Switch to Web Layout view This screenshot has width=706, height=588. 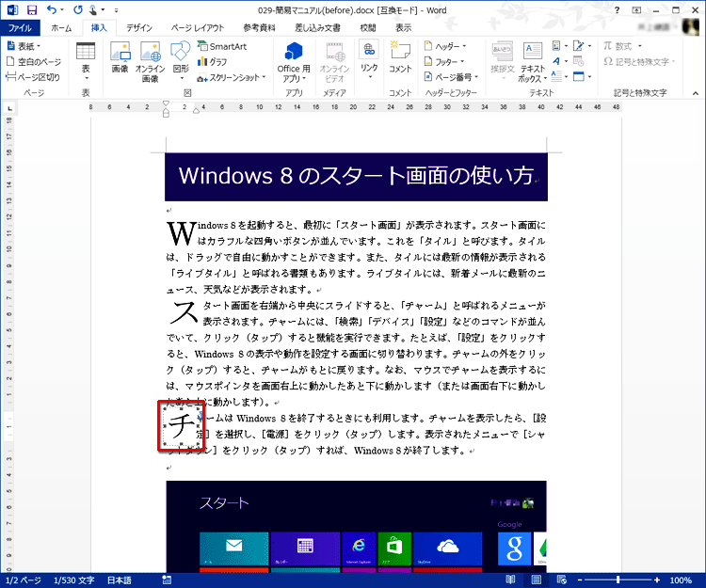(561, 580)
